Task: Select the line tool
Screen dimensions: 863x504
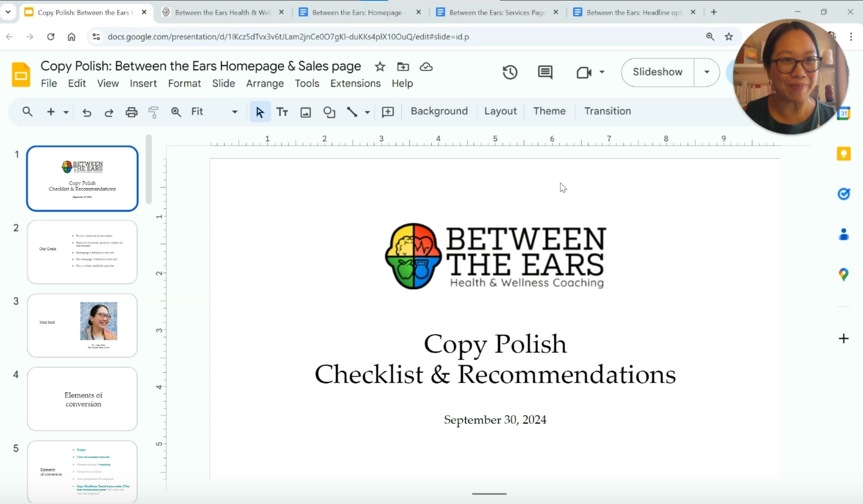Action: coord(352,112)
